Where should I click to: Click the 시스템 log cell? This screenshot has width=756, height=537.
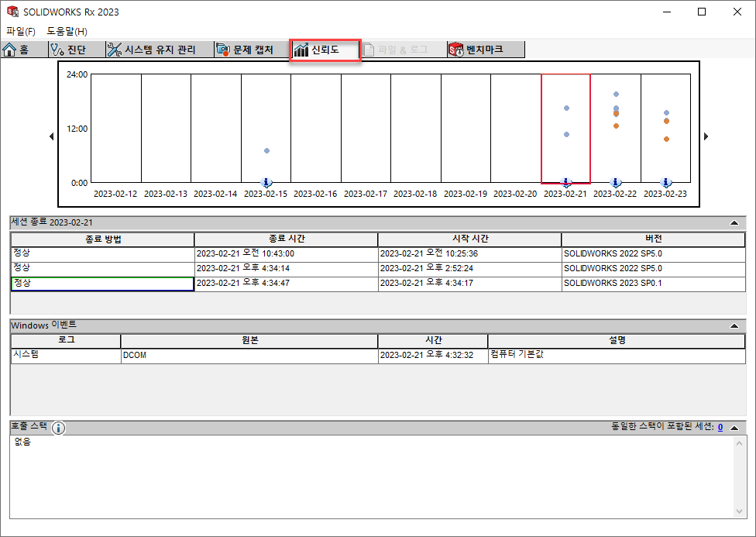[x=66, y=356]
